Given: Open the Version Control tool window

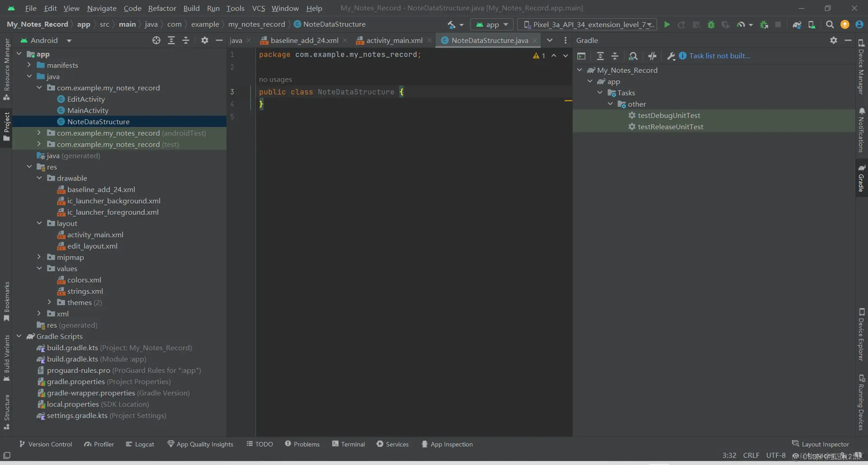Looking at the screenshot, I should click(45, 444).
